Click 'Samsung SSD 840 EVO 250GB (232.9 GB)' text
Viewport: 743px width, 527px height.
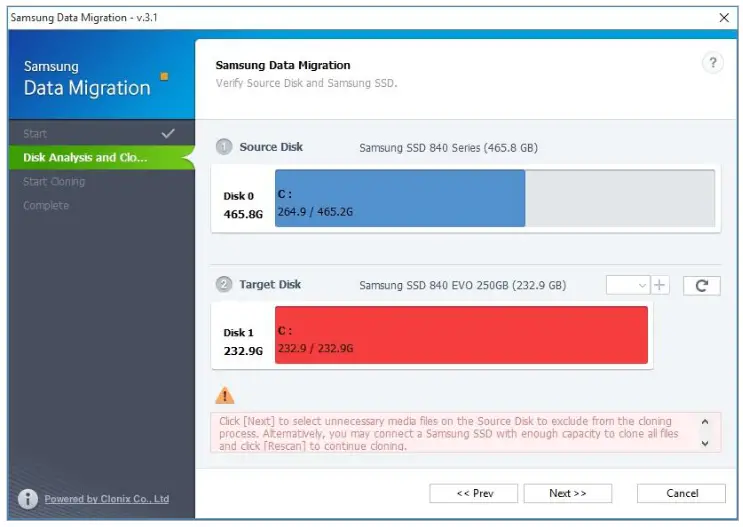coord(462,285)
